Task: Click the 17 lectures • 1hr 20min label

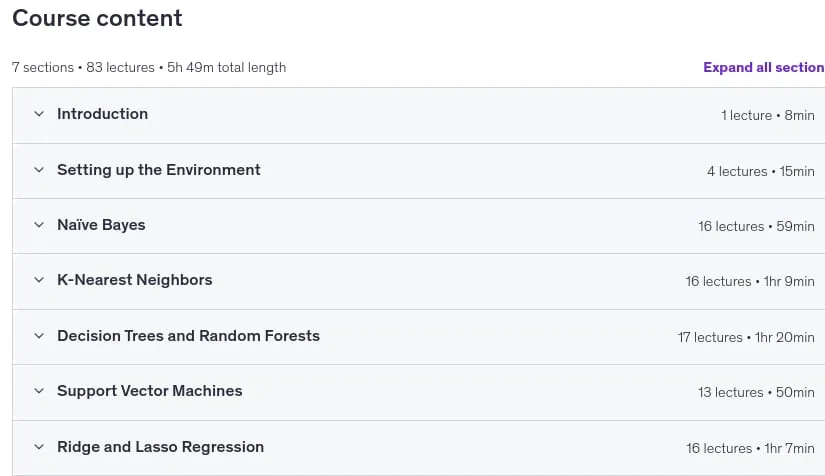Action: coord(746,337)
